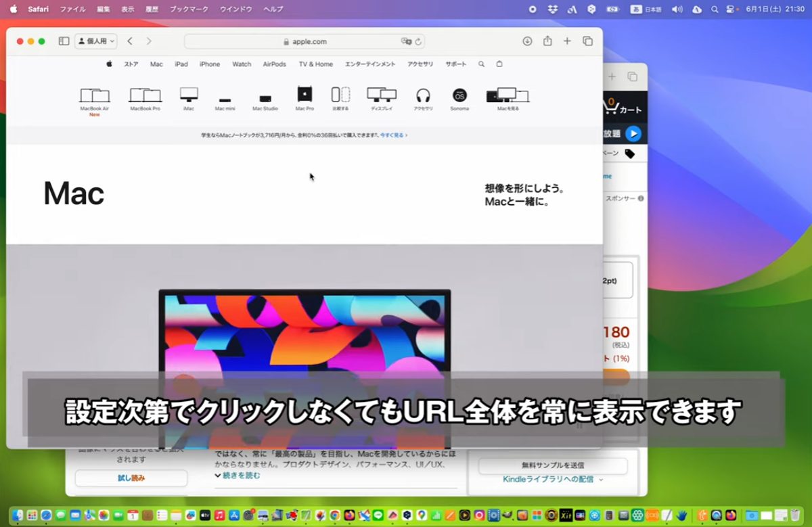Open the ヘルプ menu

point(273,9)
